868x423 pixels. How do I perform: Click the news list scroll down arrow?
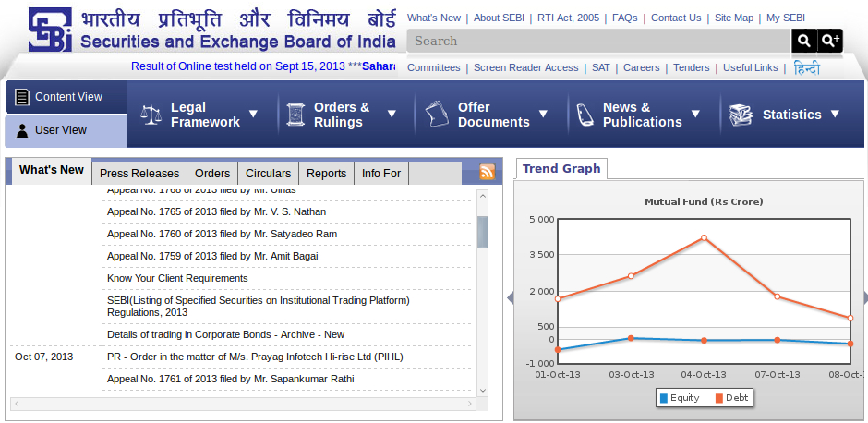pyautogui.click(x=482, y=391)
